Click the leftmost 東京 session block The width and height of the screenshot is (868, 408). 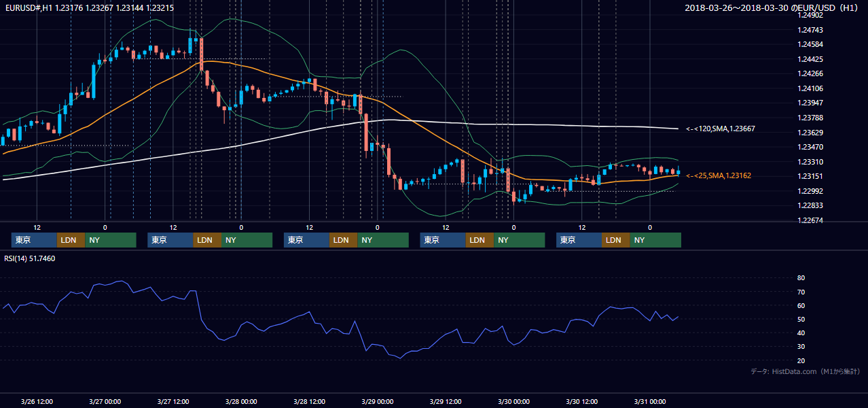[34, 240]
